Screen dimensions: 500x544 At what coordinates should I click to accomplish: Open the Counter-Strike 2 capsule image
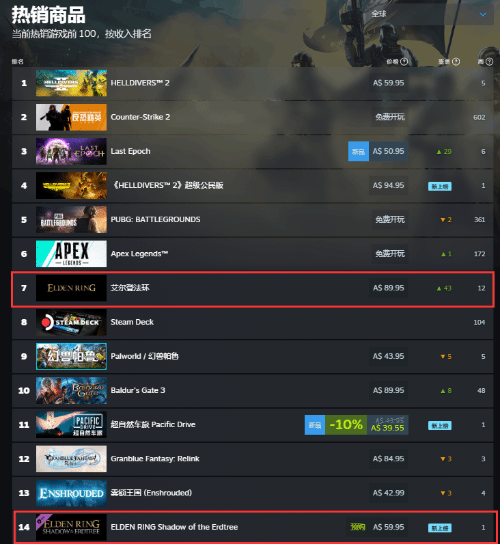[71, 117]
